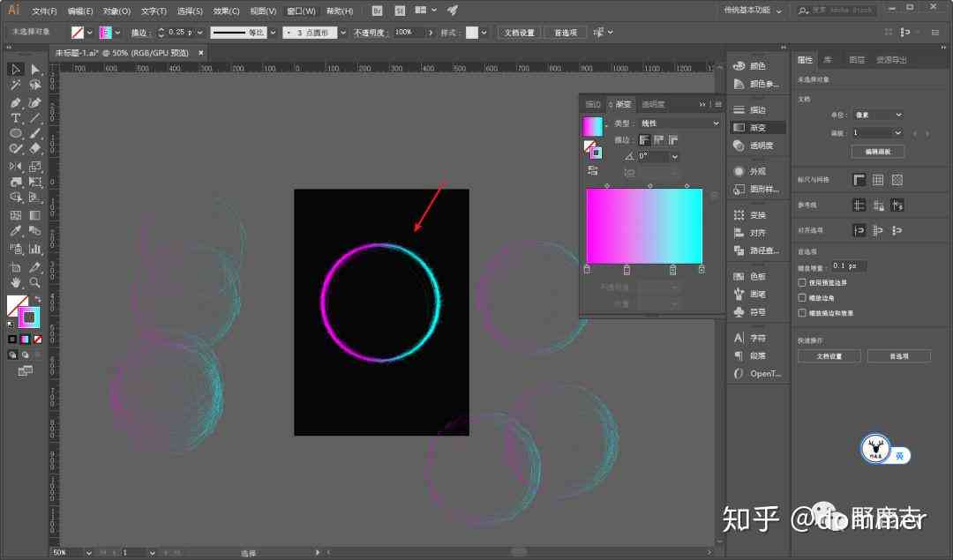Select the Gradient tool in toolbox

35,215
